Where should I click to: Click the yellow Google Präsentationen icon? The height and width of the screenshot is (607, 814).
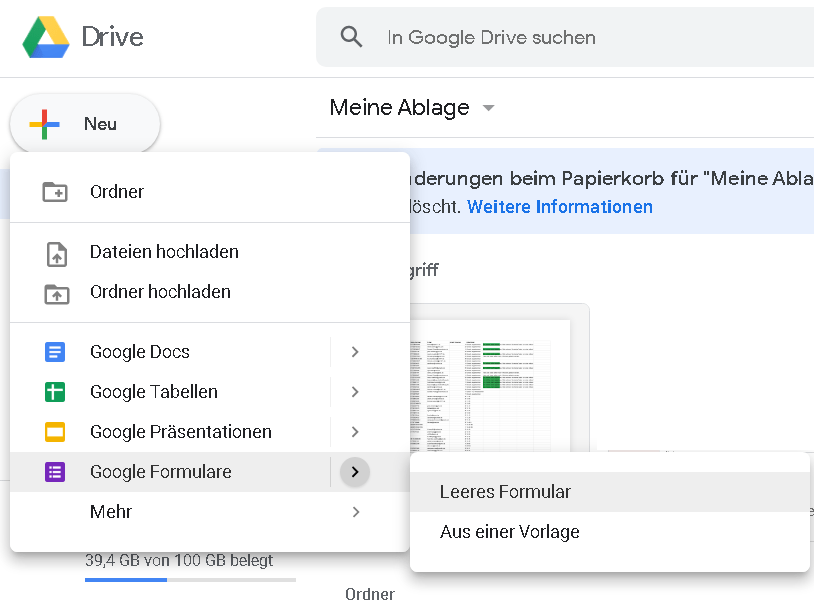pos(55,431)
